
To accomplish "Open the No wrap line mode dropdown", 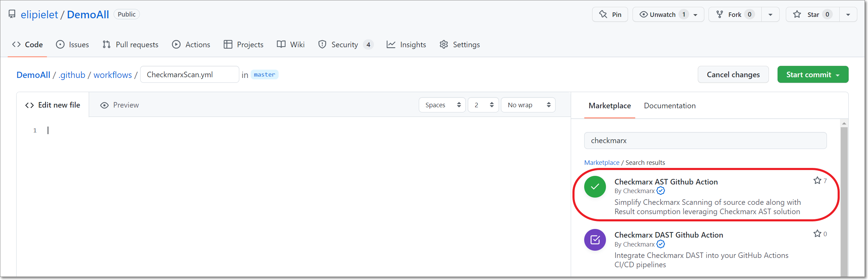I will 528,105.
